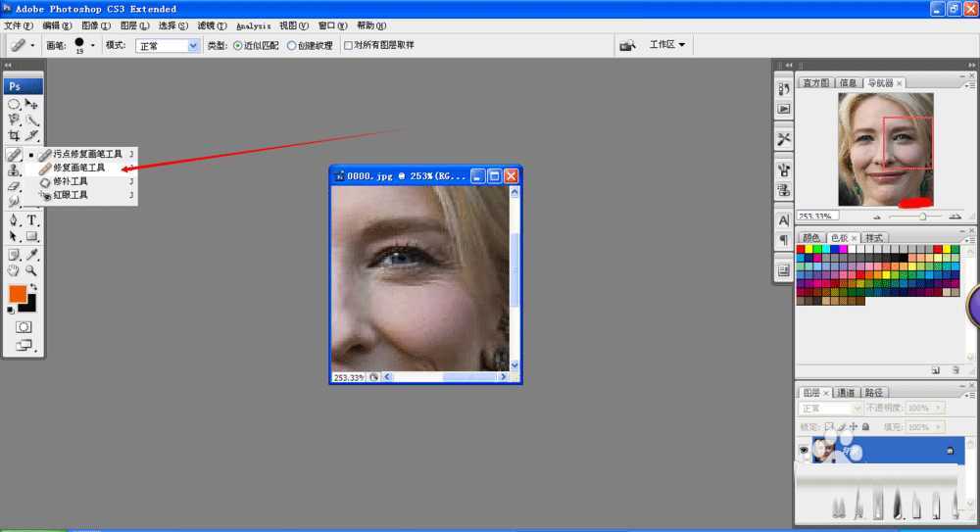Open the brush size picker dropdown
The height and width of the screenshot is (532, 980).
point(93,45)
